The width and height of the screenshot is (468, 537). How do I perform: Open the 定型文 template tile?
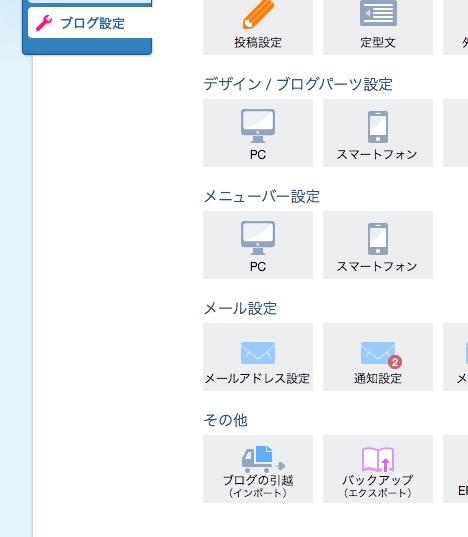(x=378, y=26)
